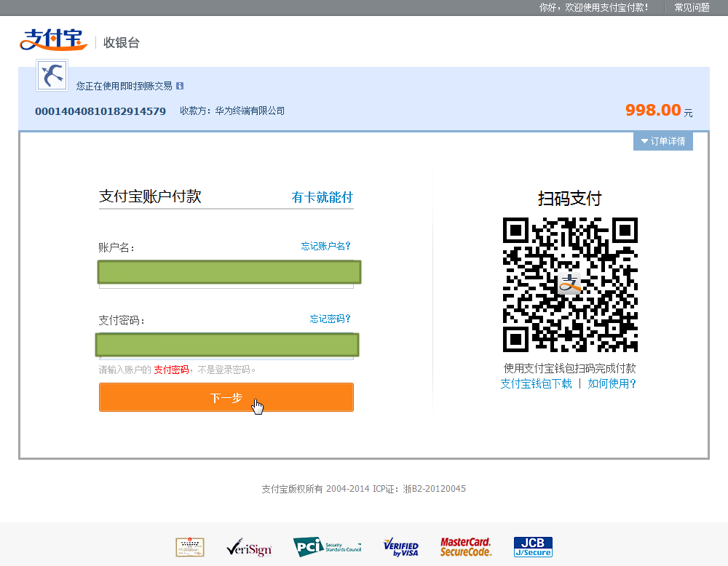The image size is (728, 566).
Task: Open 如何使用? link
Action: [612, 383]
